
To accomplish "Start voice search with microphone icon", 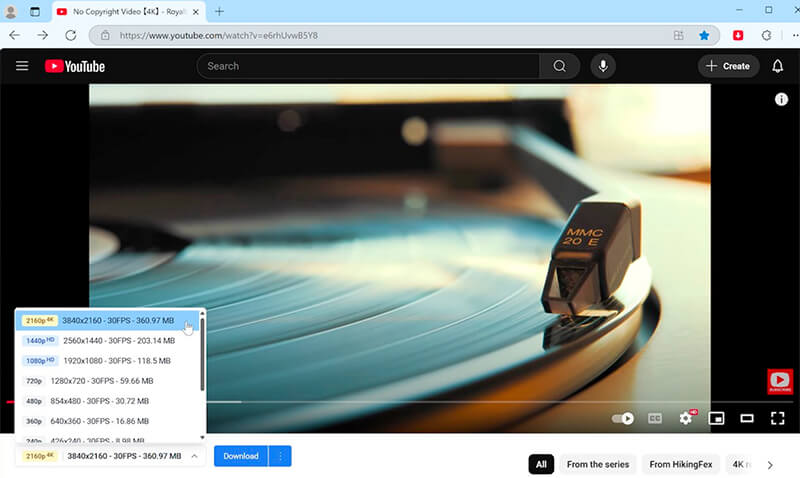I will point(603,66).
